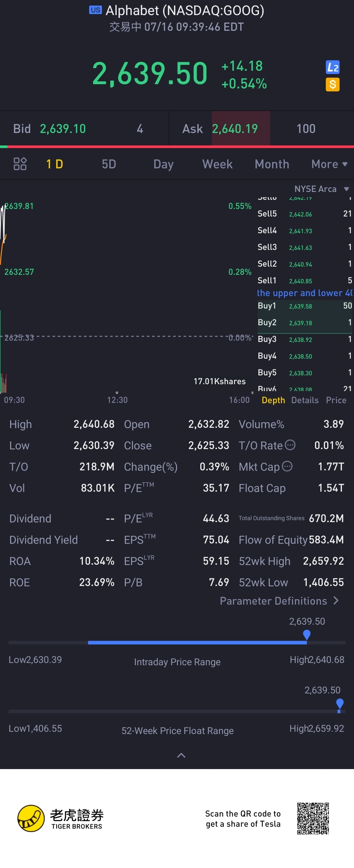
Task: Tap the Tiger Brokers logo
Action: click(31, 819)
